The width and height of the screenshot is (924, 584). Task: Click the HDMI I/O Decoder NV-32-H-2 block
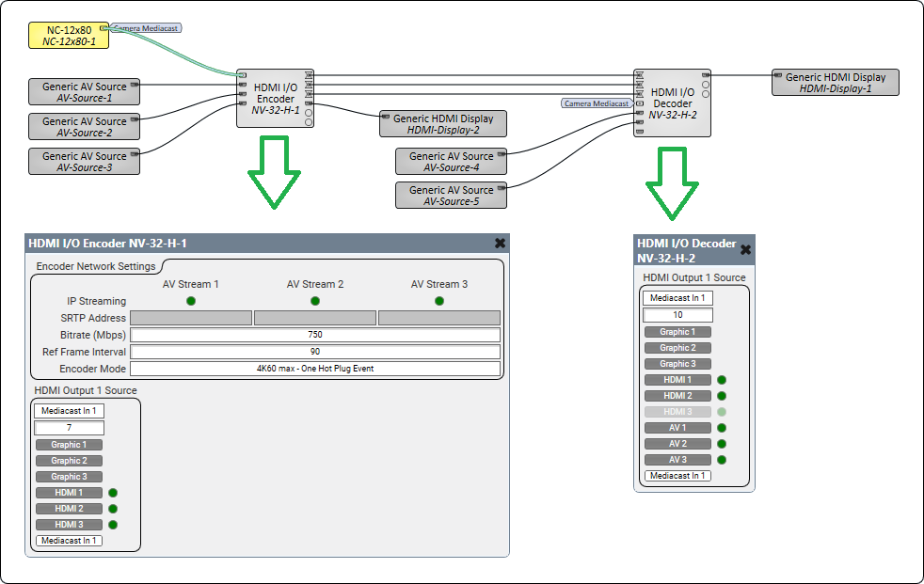click(x=672, y=103)
